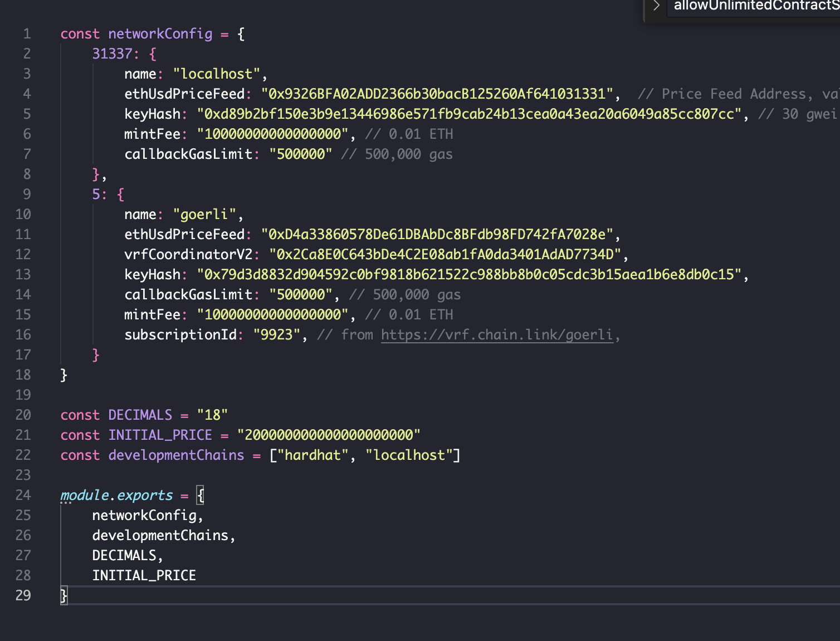This screenshot has width=840, height=641.
Task: Click the networkConfig variable name on line 1
Action: [x=160, y=34]
